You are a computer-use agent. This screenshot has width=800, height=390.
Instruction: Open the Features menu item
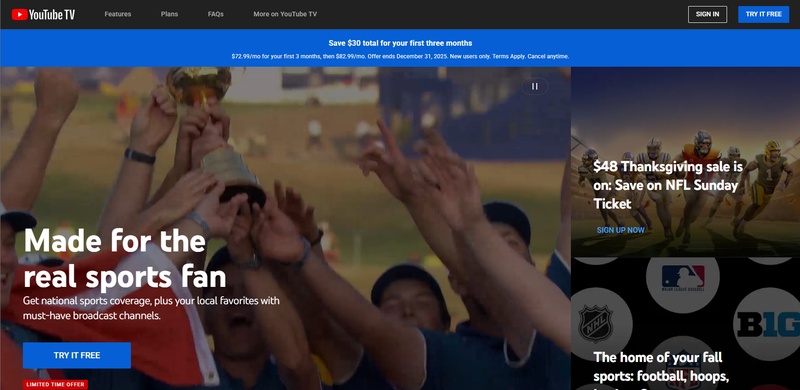118,14
